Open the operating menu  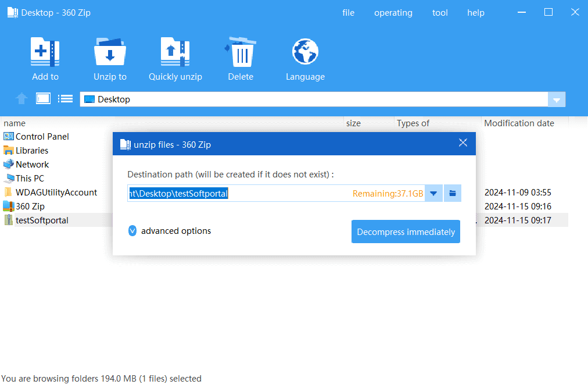click(393, 13)
